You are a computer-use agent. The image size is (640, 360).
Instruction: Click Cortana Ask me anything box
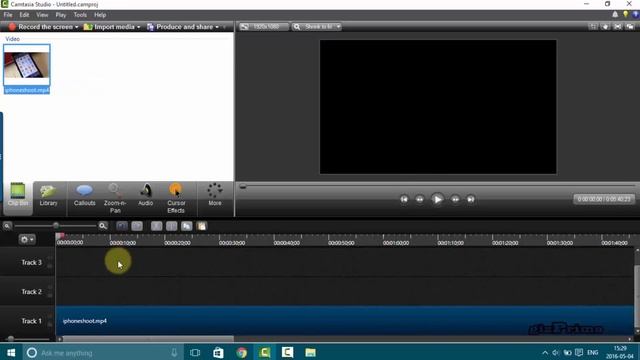tap(102, 353)
